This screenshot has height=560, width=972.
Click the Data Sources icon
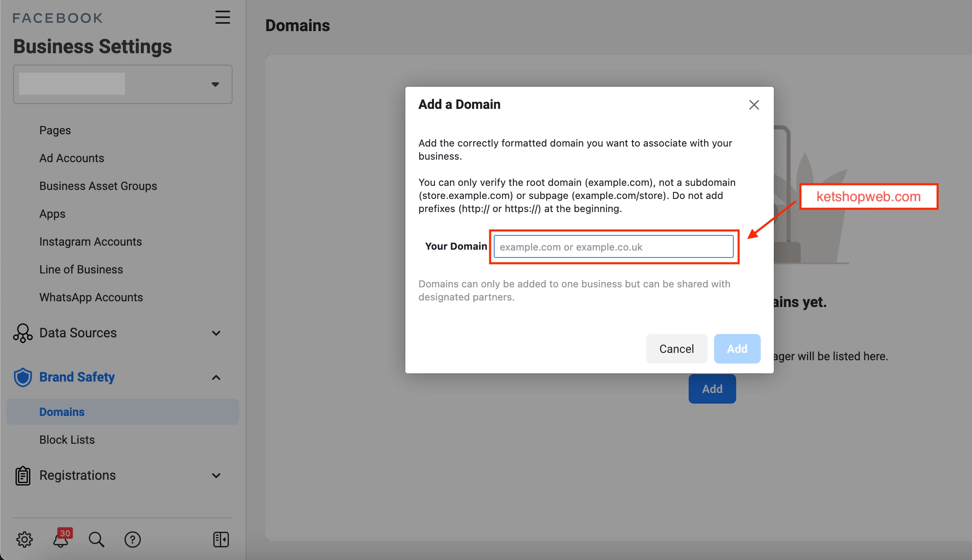point(23,333)
